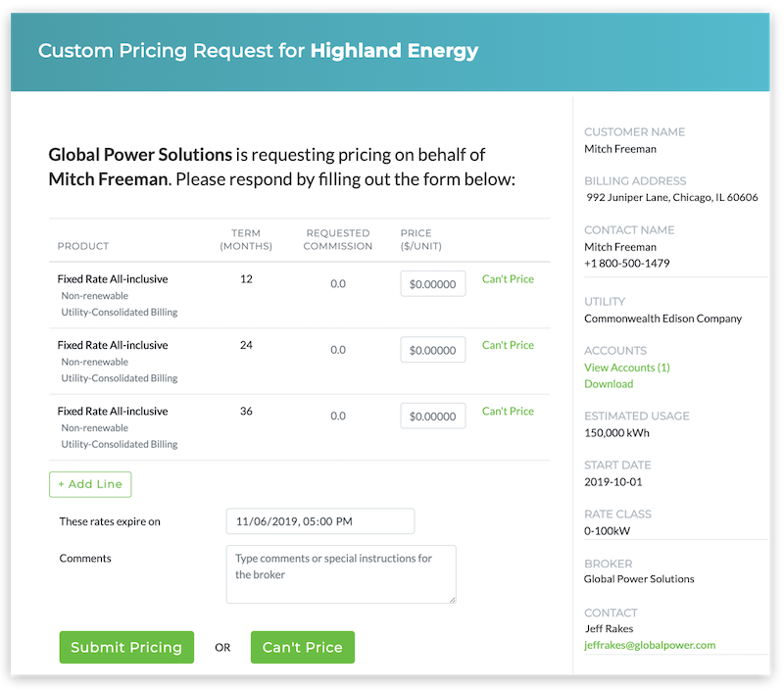Click the Submit Pricing button
The height and width of the screenshot is (691, 784).
pos(126,647)
